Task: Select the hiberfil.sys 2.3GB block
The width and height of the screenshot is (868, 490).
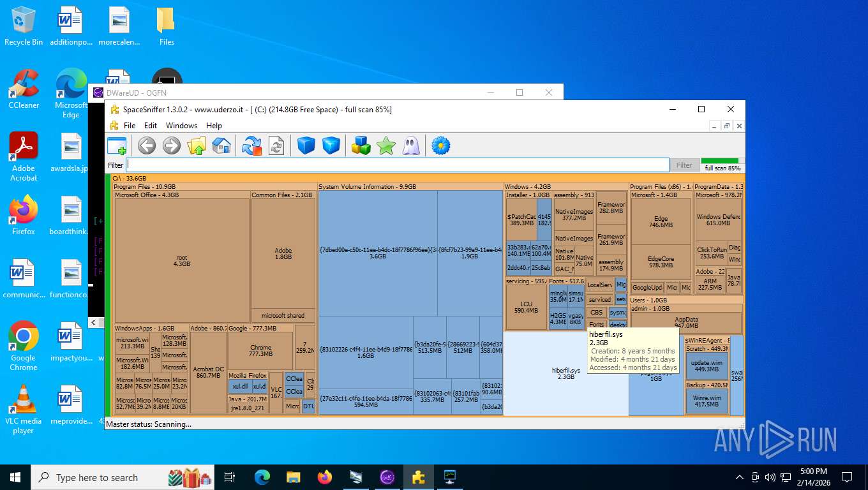Action: tap(566, 374)
